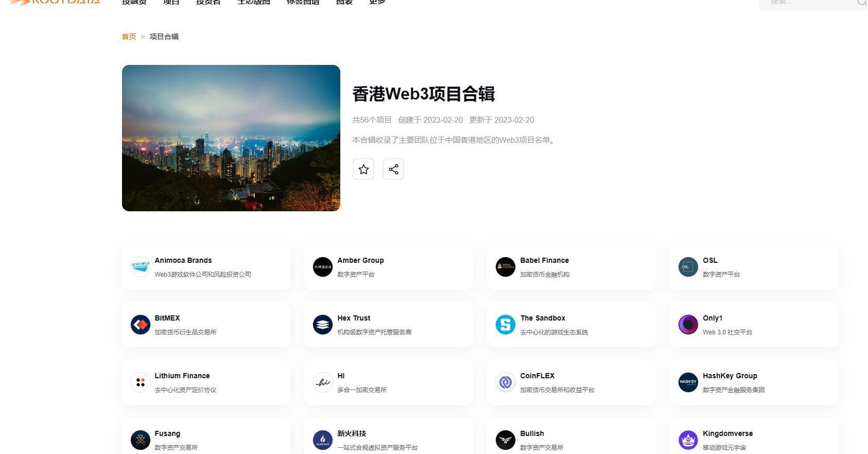The image size is (868, 454).
Task: Click the BitMEX logo icon
Action: [141, 325]
